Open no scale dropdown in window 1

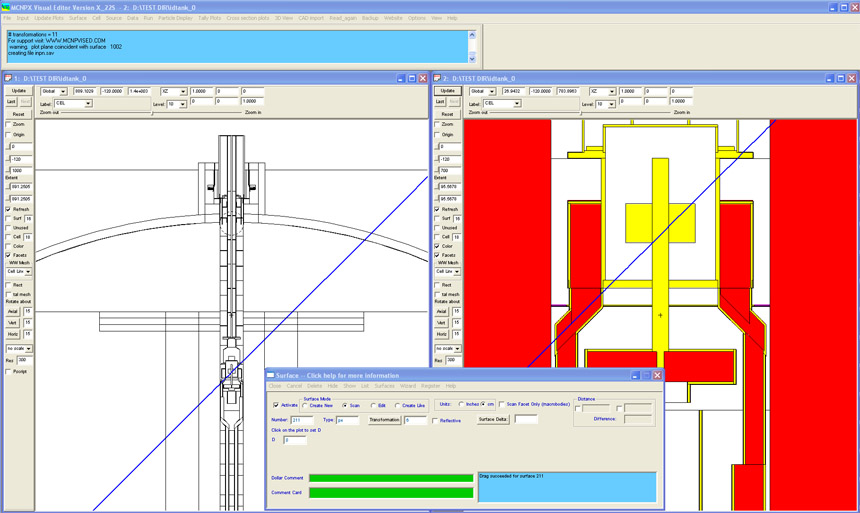pyautogui.click(x=28, y=349)
